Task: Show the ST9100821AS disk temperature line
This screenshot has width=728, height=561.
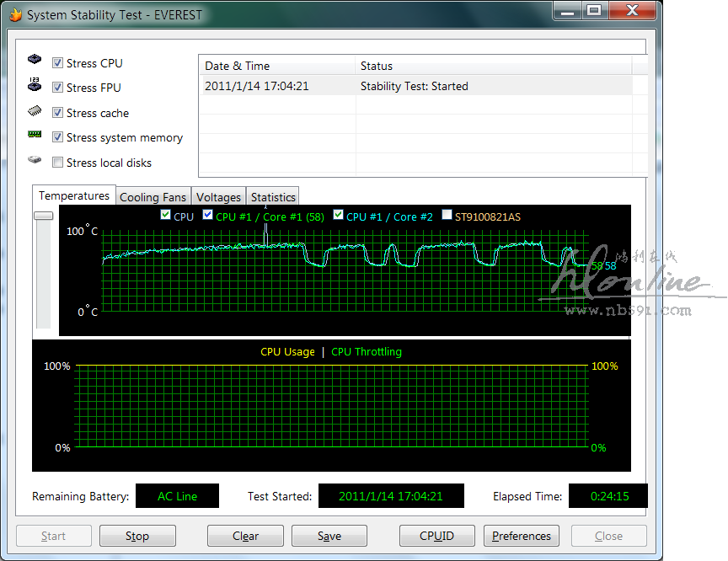Action: (447, 215)
